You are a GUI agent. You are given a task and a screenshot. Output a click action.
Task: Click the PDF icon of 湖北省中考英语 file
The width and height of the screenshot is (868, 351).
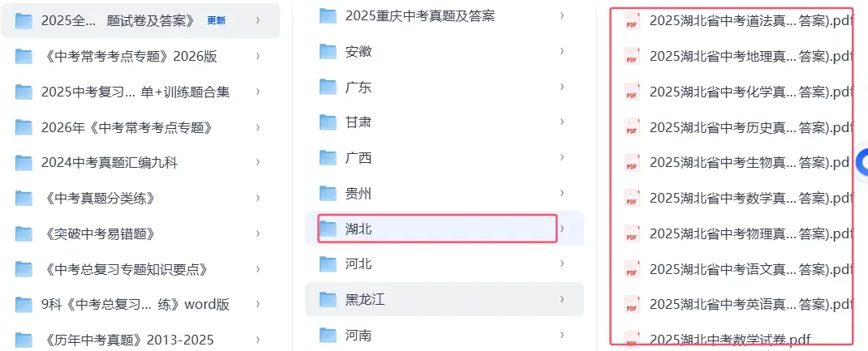[632, 304]
